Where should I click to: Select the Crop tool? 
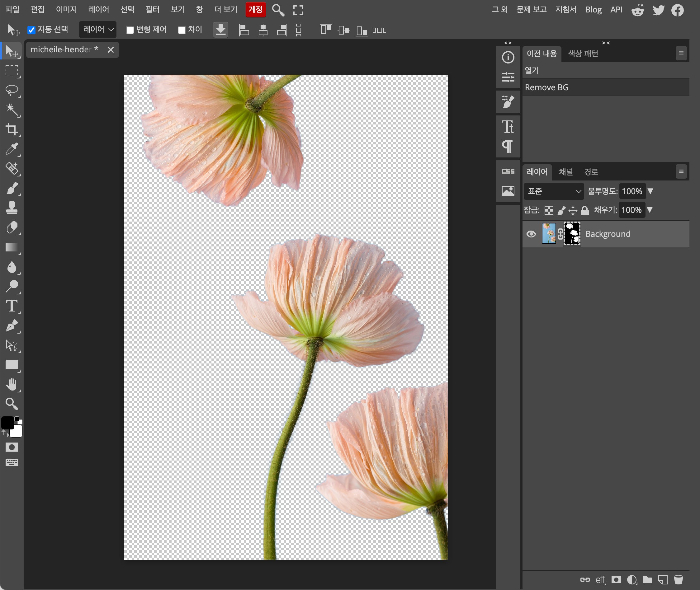tap(12, 129)
